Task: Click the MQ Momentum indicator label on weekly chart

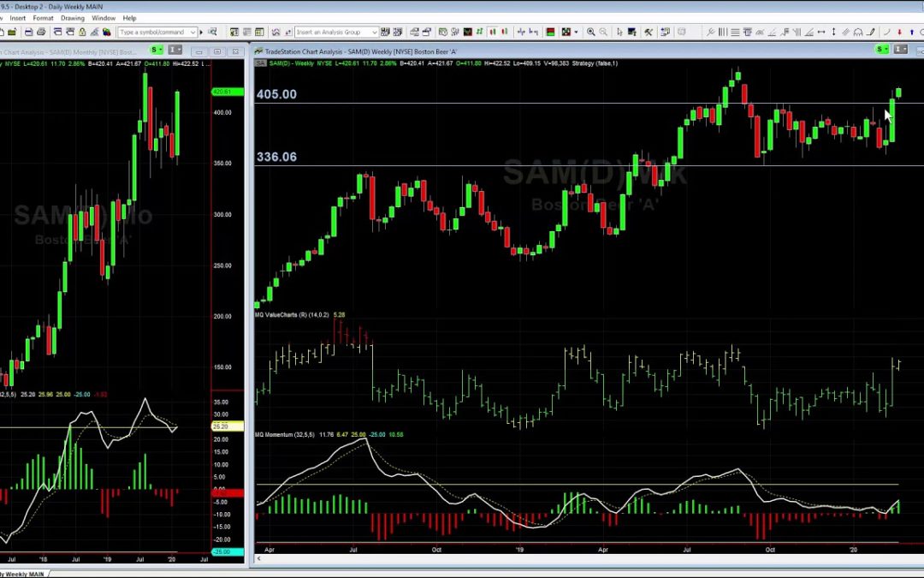Action: (285, 435)
